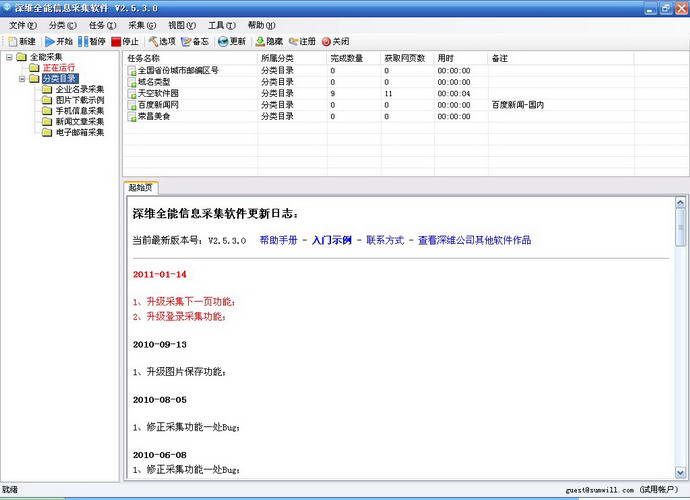This screenshot has height=500, width=690.
Task: Click the 2011-01-14 changelog date heading
Action: pyautogui.click(x=160, y=275)
